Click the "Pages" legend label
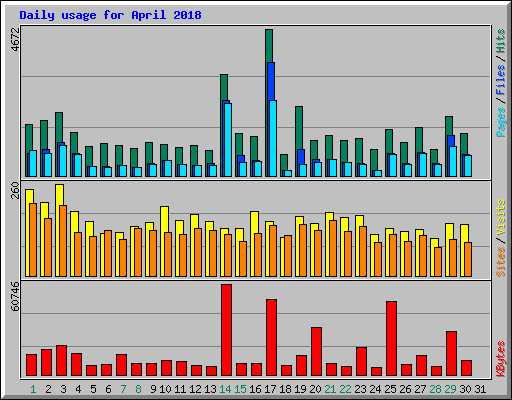This screenshot has width=512, height=400. [x=501, y=122]
